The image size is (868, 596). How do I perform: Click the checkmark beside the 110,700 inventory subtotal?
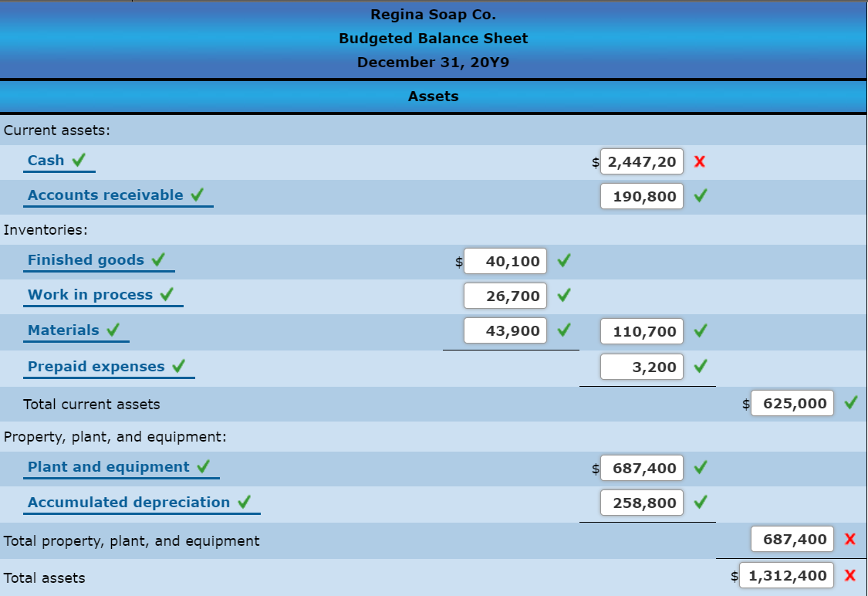pyautogui.click(x=700, y=330)
